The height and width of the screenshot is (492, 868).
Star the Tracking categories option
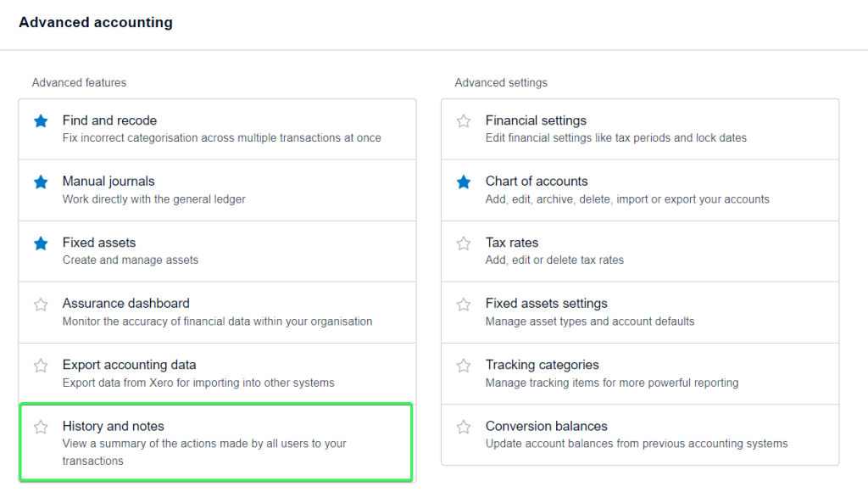click(464, 365)
